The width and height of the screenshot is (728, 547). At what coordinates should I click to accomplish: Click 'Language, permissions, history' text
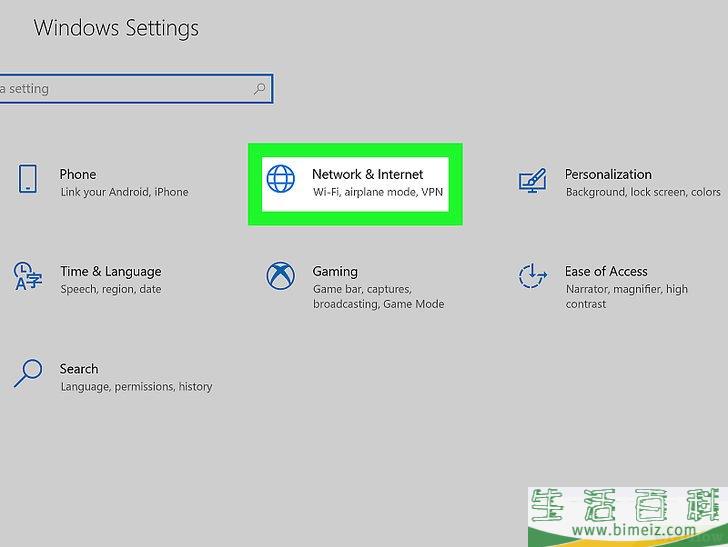coord(136,386)
